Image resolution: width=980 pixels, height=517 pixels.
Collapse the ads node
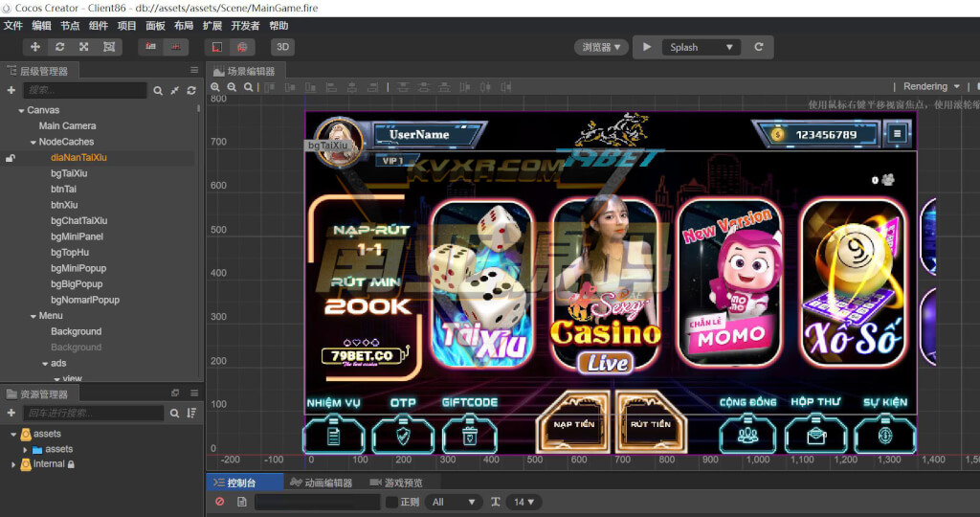tap(45, 364)
